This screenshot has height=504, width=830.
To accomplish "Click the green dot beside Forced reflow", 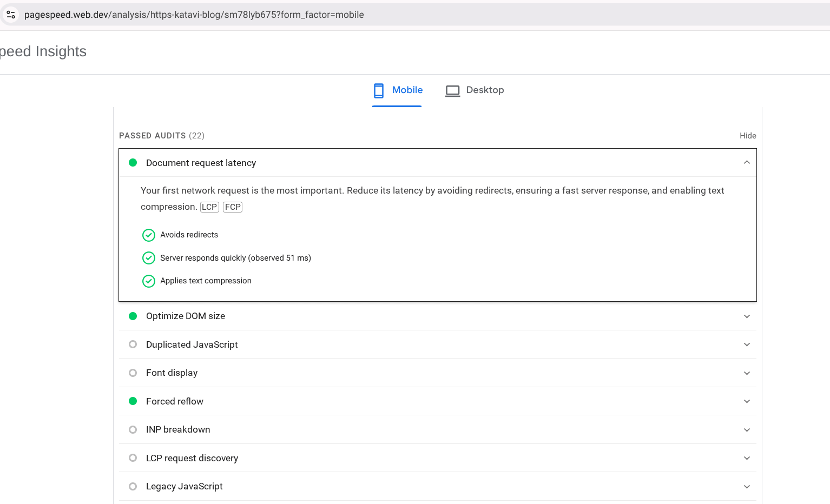I will click(133, 401).
